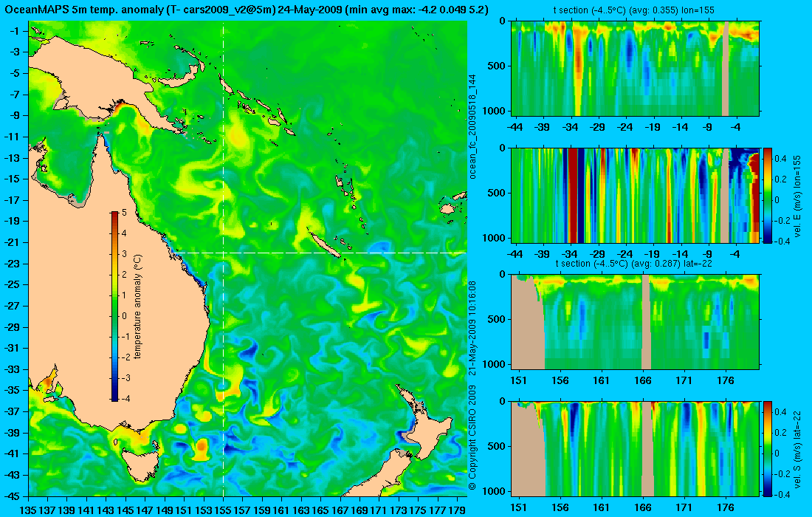Click x-axis label -34 under top temperature section
Viewport: 812px width, 517px height.
click(x=570, y=127)
